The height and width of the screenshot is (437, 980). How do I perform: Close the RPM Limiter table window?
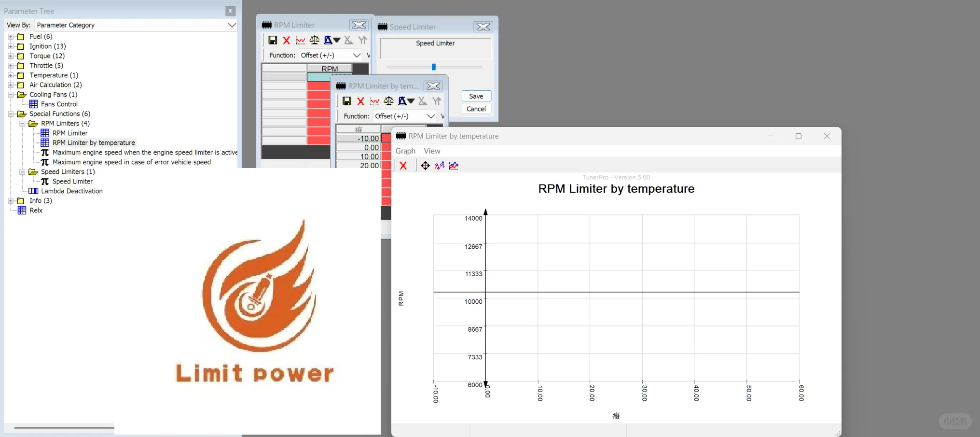coord(359,25)
